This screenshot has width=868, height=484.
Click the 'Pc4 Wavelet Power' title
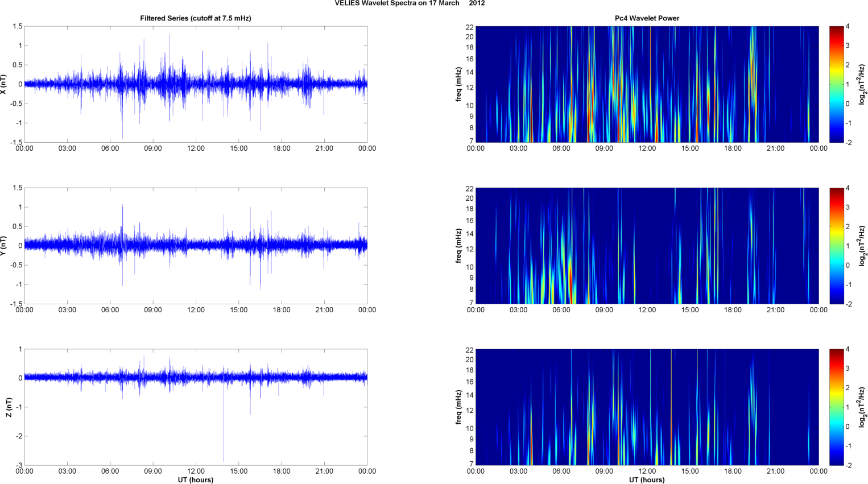tap(647, 18)
